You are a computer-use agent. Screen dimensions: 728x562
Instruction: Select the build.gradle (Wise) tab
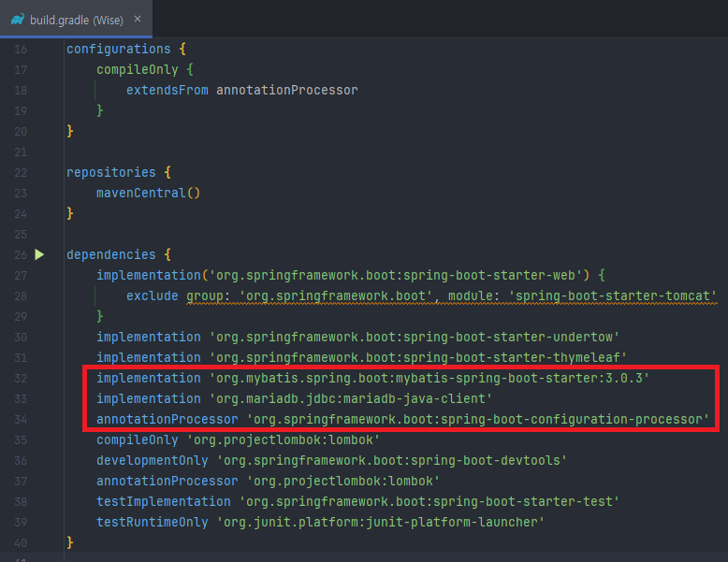(76, 20)
